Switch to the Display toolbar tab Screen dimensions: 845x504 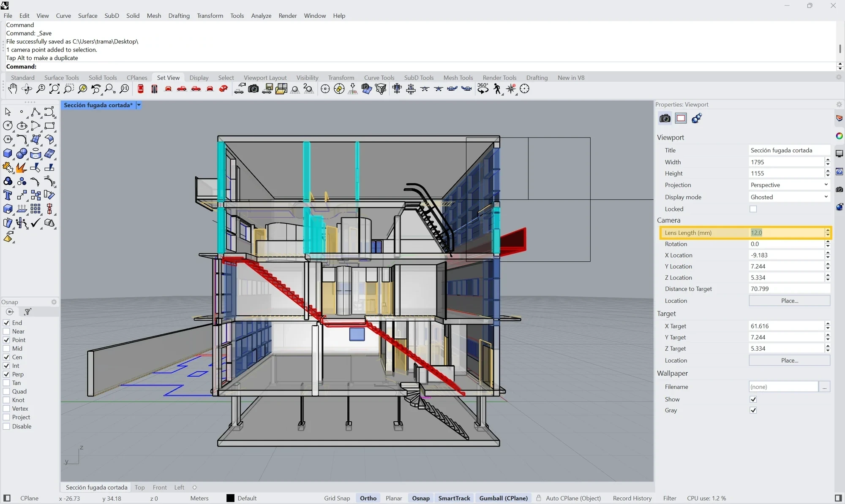[x=199, y=78]
